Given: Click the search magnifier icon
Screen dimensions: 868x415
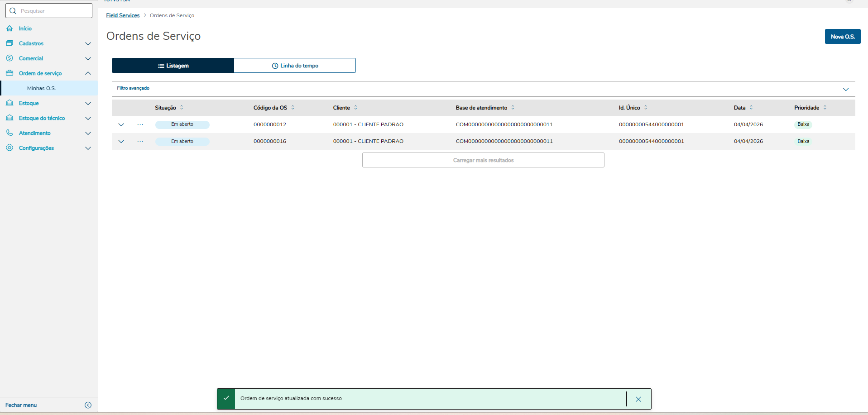Looking at the screenshot, I should (x=13, y=11).
